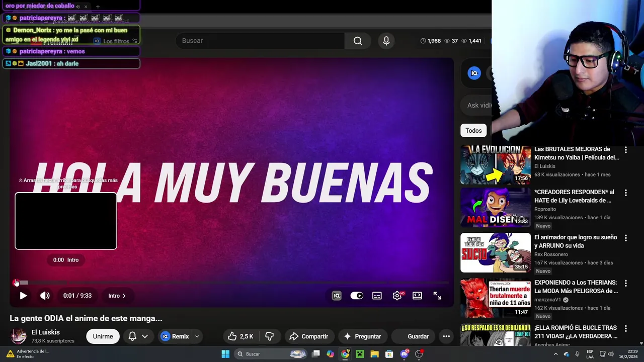Open Las BRUTALES MEJORAS de Kimetsu video thumbnail
This screenshot has height=362, width=644.
click(x=496, y=165)
